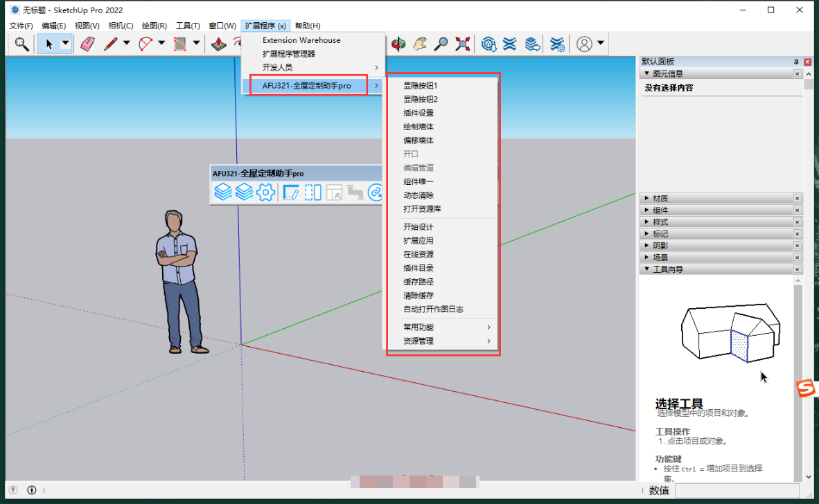This screenshot has height=504, width=819.
Task: Select the Zoom search magnifier tool in toolbar
Action: click(x=21, y=44)
